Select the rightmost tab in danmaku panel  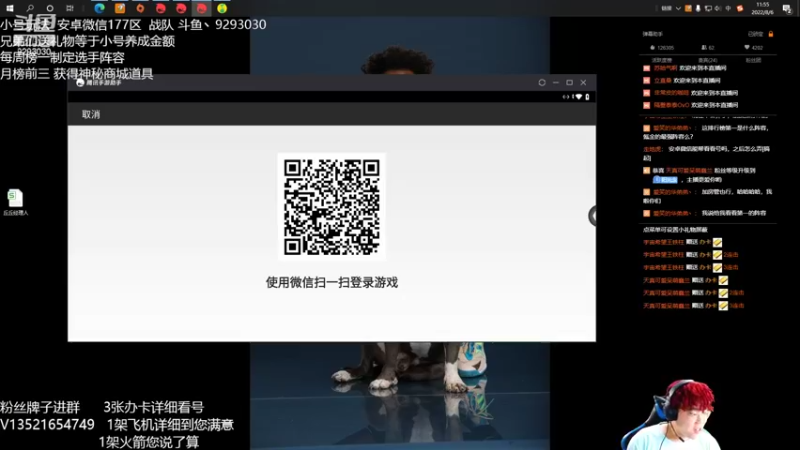point(753,60)
